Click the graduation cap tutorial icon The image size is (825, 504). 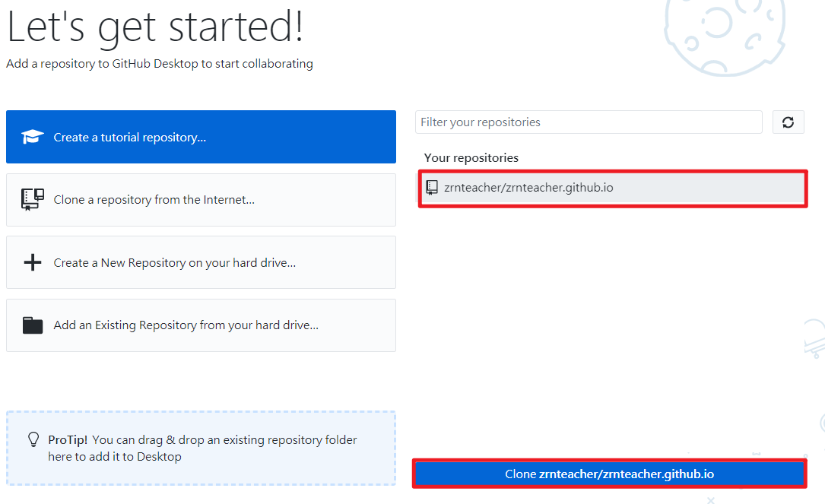click(x=33, y=137)
